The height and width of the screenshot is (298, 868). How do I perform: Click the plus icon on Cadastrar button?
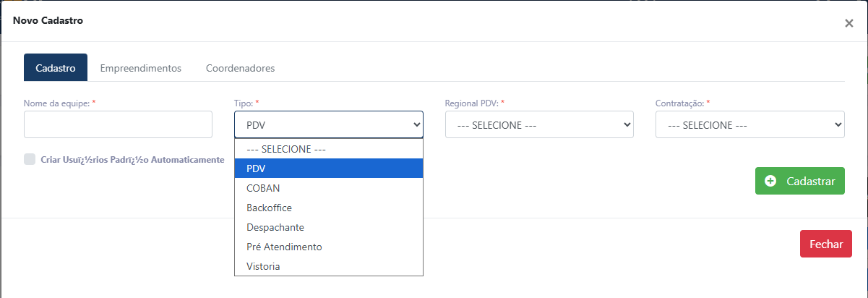pyautogui.click(x=770, y=181)
